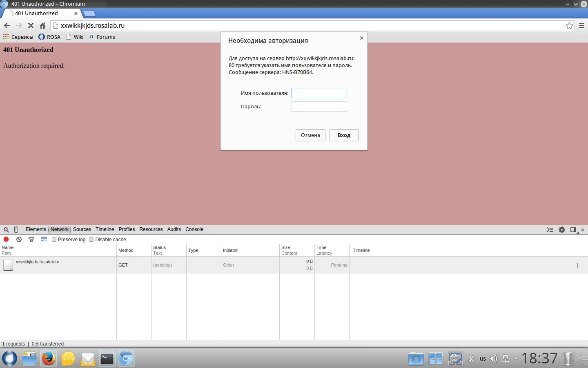588x368 pixels.
Task: Close the DevTools panel
Action: click(583, 230)
